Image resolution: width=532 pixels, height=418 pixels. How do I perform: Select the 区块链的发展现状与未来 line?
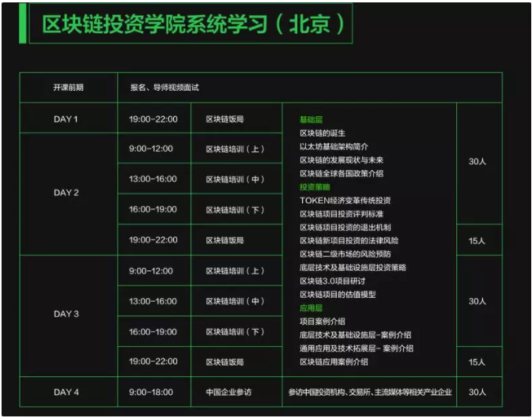coord(341,160)
